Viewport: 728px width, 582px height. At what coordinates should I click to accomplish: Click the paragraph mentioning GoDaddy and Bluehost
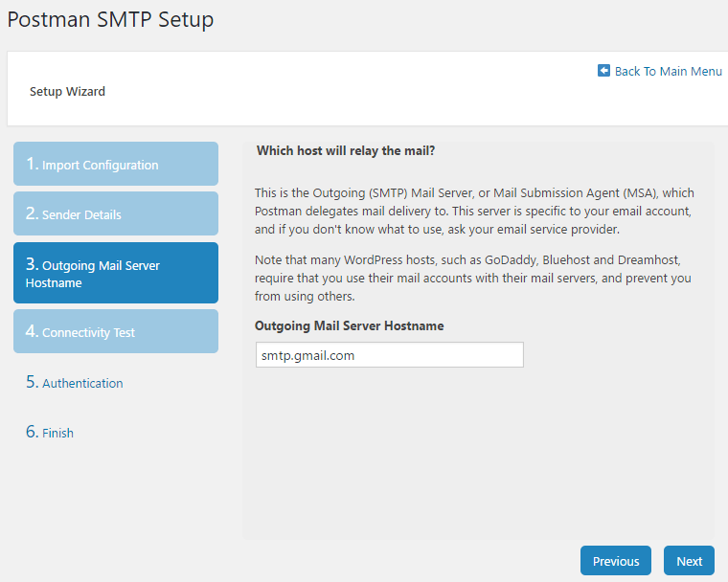pyautogui.click(x=472, y=278)
